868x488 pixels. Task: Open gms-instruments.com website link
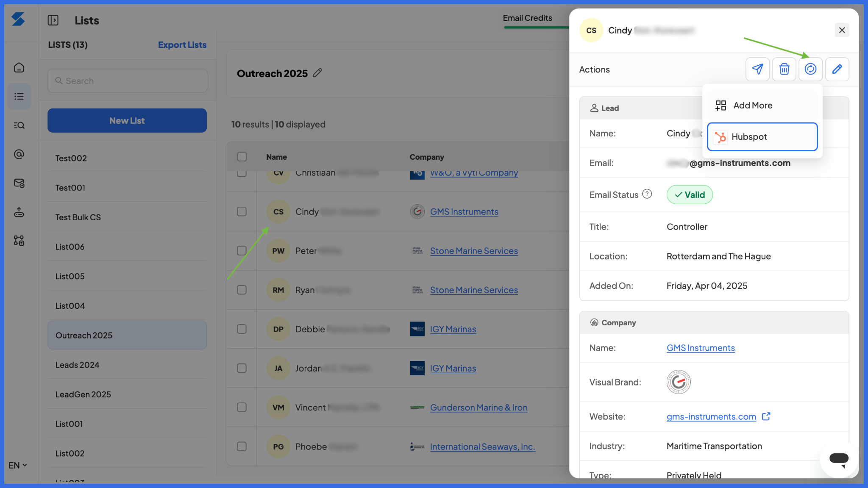711,416
